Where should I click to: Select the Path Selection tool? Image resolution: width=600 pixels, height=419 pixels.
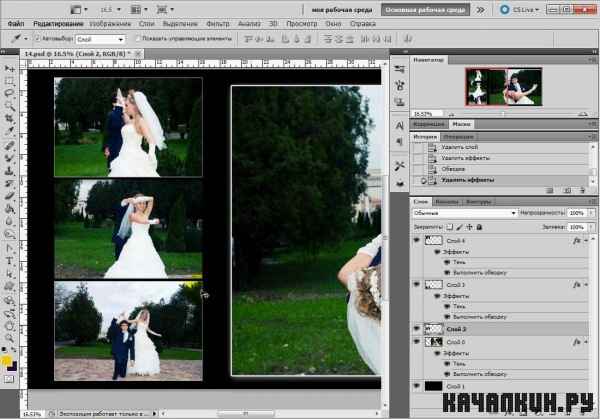click(10, 274)
